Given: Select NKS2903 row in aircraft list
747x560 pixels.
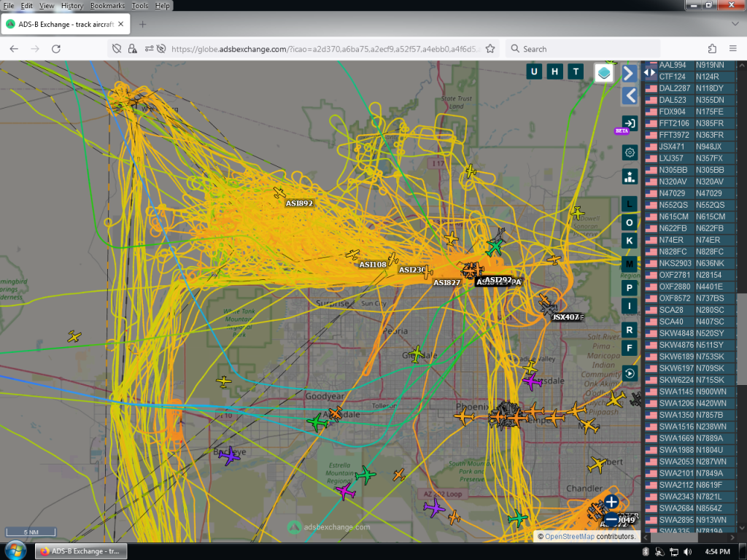Looking at the screenshot, I should pos(691,263).
